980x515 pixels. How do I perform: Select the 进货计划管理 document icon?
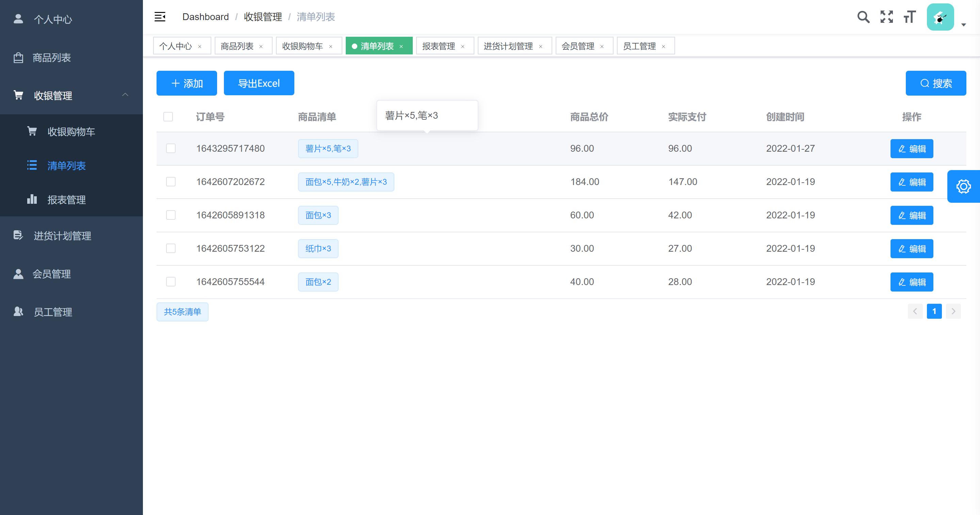(x=18, y=235)
